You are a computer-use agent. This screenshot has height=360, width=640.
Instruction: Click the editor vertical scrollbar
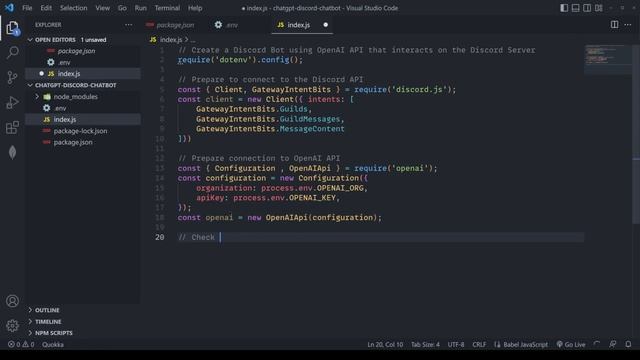[x=636, y=135]
